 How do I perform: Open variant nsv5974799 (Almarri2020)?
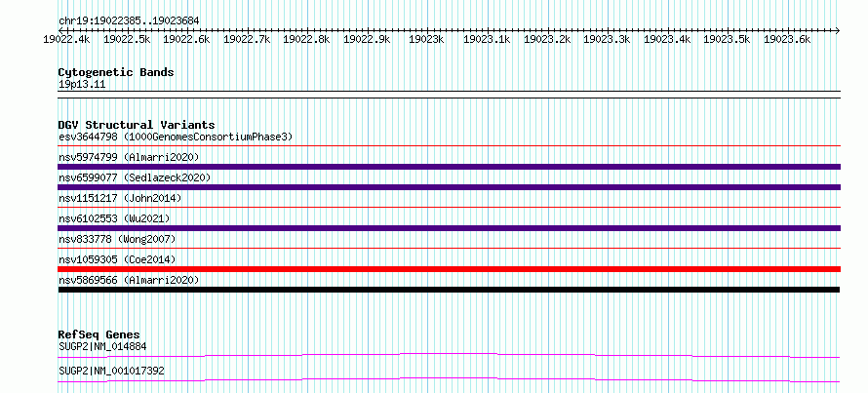point(129,157)
